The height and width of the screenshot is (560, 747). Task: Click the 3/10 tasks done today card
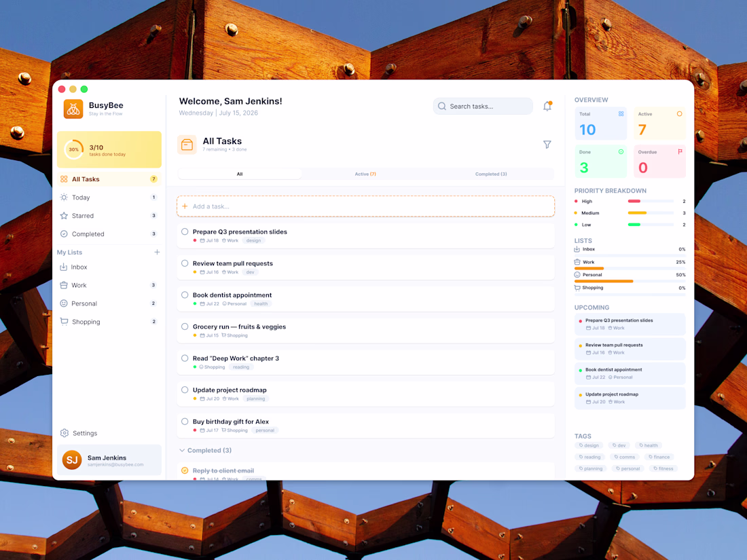pos(109,149)
